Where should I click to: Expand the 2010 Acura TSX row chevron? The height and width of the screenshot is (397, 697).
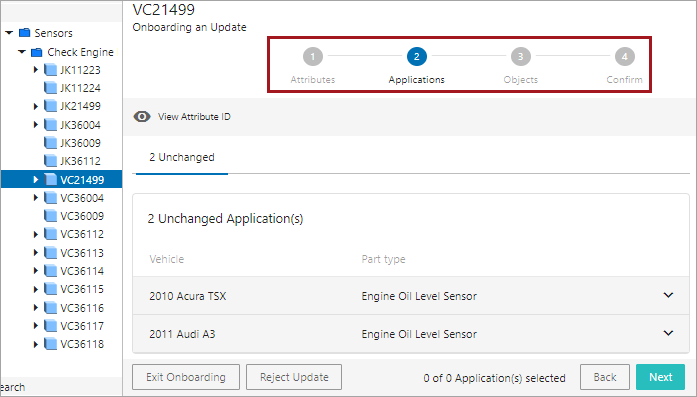click(x=668, y=295)
